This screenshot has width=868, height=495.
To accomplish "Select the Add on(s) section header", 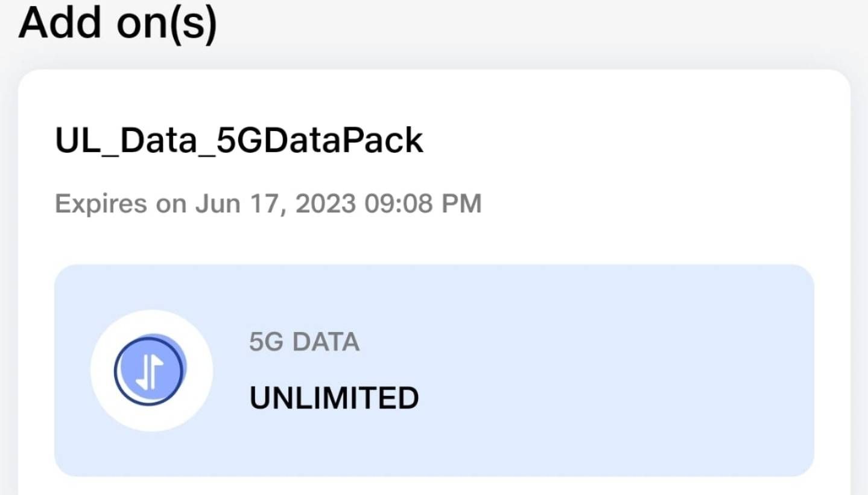I will 118,23.
